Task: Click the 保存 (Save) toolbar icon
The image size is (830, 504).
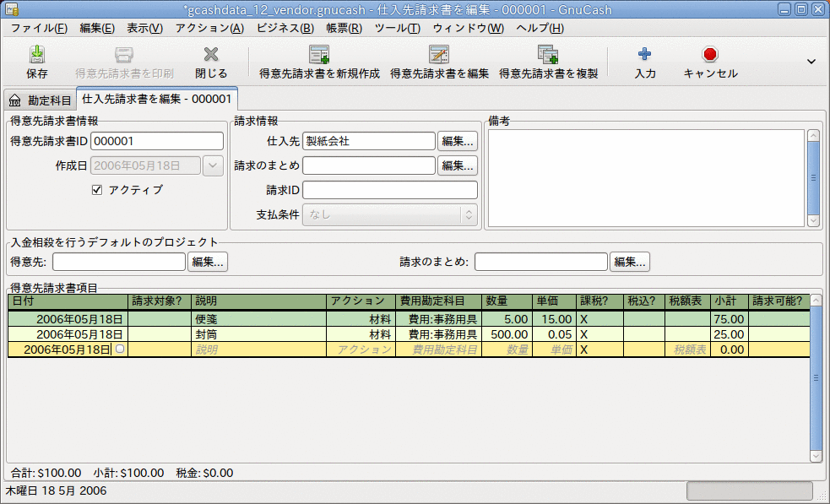Action: (x=36, y=59)
